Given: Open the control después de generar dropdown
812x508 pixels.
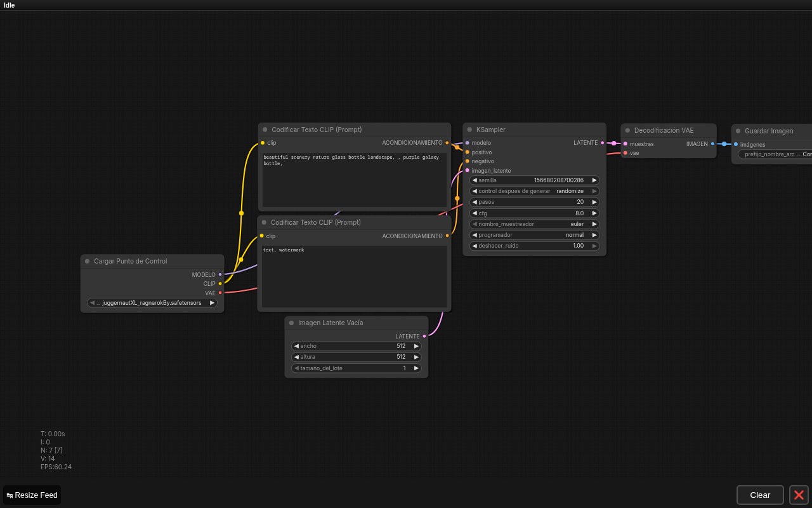Looking at the screenshot, I should (535, 191).
